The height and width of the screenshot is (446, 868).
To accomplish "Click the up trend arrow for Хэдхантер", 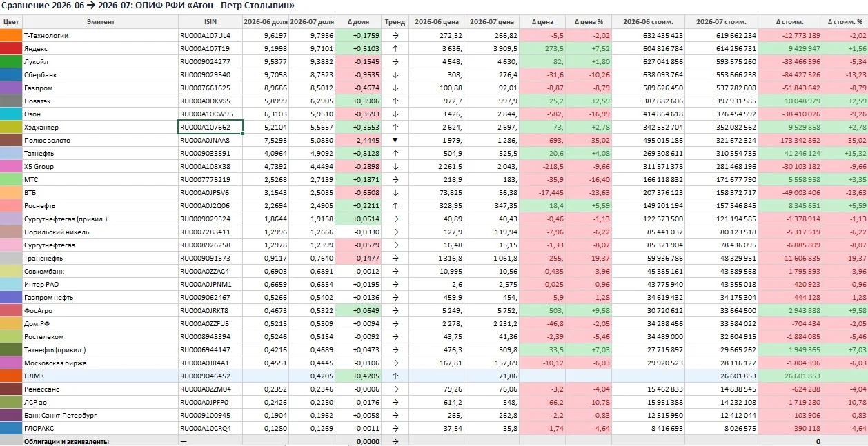I will (x=395, y=127).
